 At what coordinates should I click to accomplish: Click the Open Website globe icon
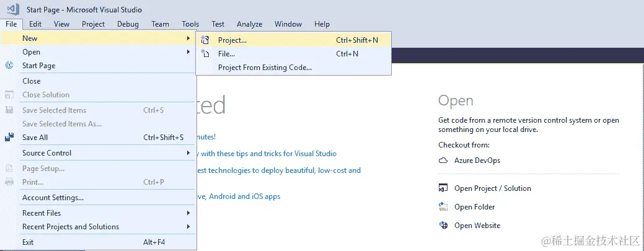[443, 225]
